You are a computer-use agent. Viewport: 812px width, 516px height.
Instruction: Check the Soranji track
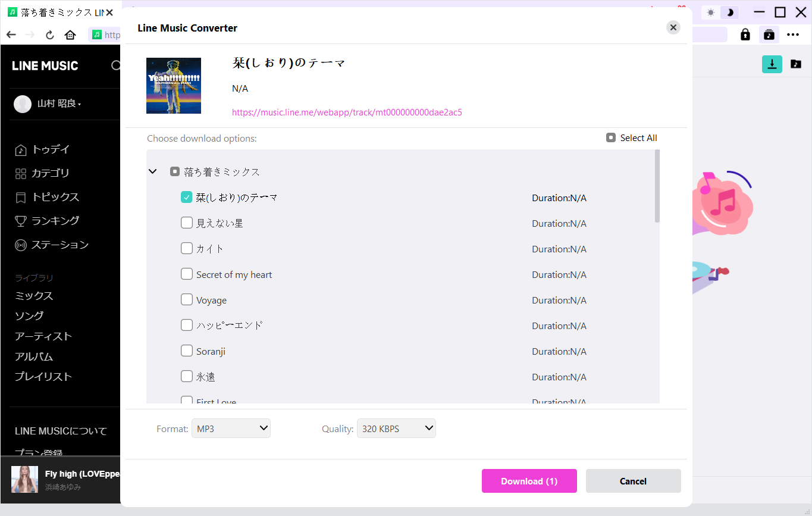[x=186, y=351]
